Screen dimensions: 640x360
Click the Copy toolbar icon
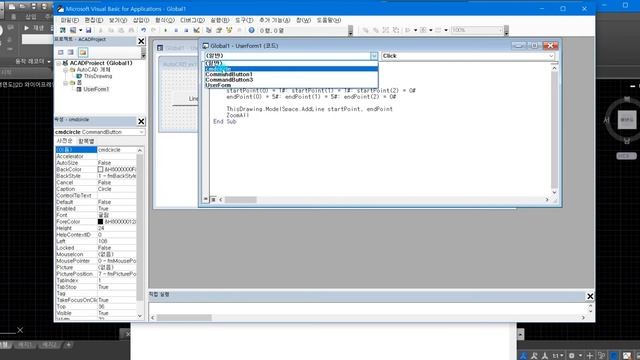pyautogui.click(x=111, y=30)
